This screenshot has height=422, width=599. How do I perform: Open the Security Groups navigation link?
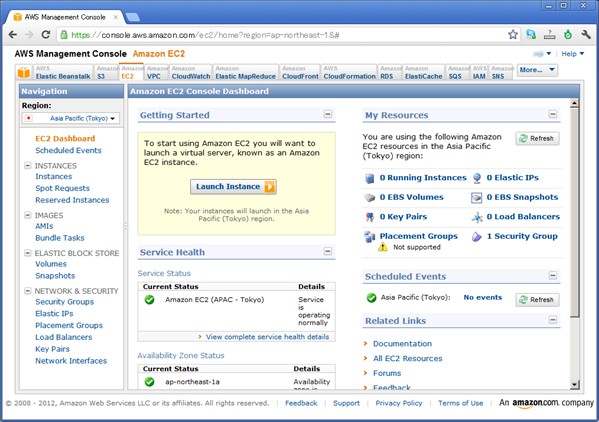(x=65, y=302)
